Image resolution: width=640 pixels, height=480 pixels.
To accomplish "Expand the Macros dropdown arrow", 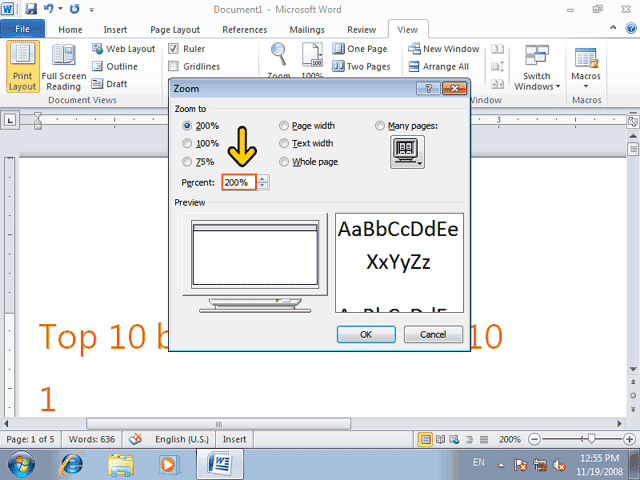I will [586, 86].
